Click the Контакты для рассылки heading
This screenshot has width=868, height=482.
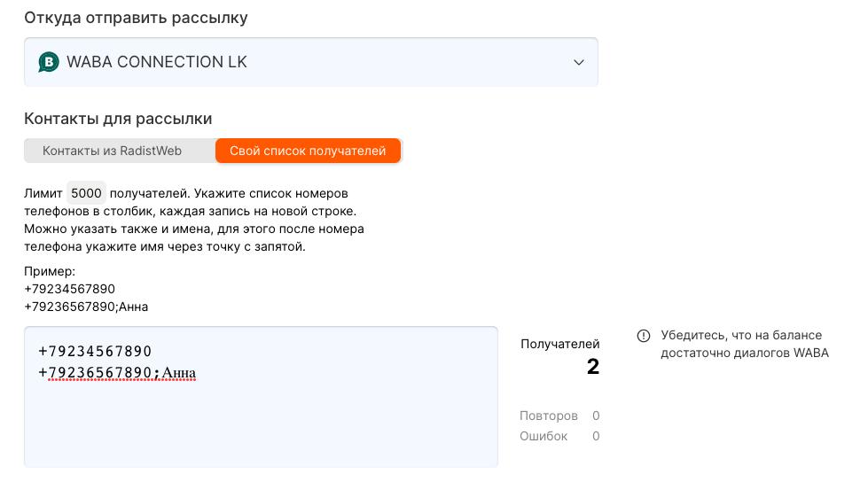point(118,119)
